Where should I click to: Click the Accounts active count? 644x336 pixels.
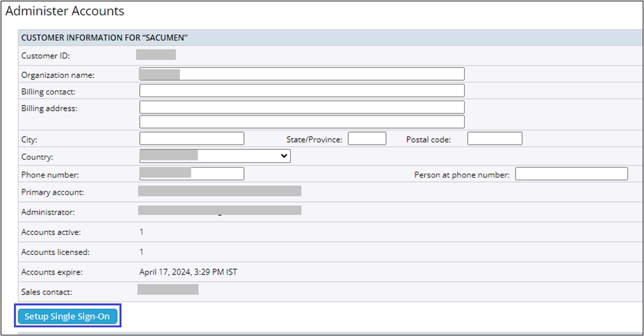pyautogui.click(x=142, y=232)
